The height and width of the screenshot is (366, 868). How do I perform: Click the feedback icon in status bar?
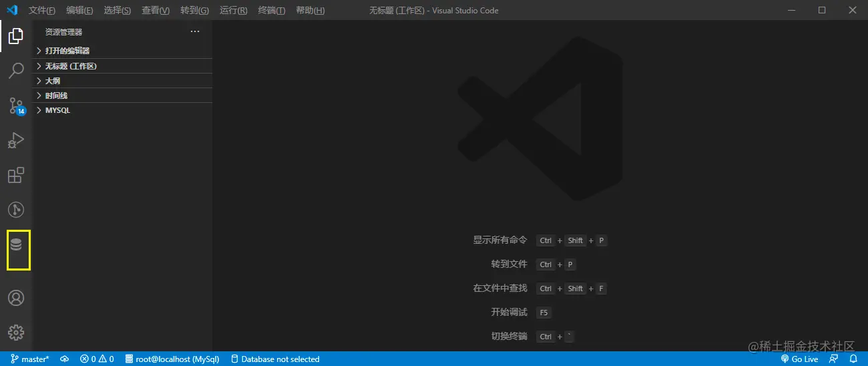(x=833, y=359)
